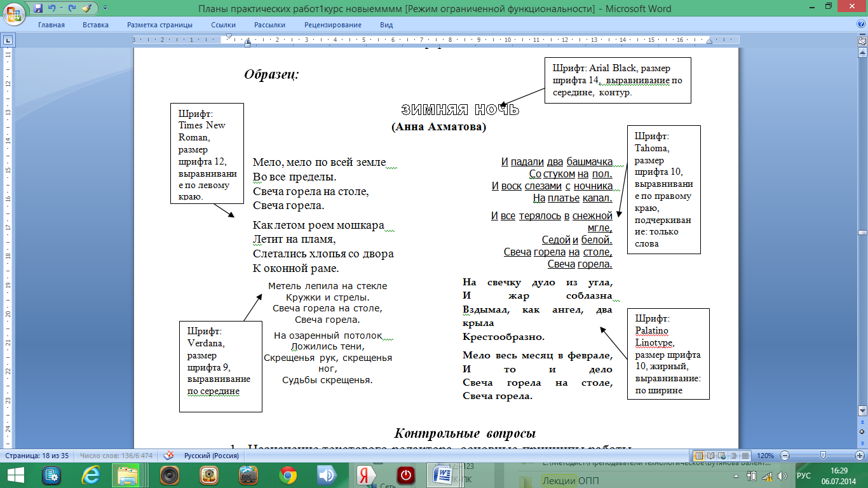Click the line (Анна Ахматова)
868x488 pixels.
coord(438,127)
